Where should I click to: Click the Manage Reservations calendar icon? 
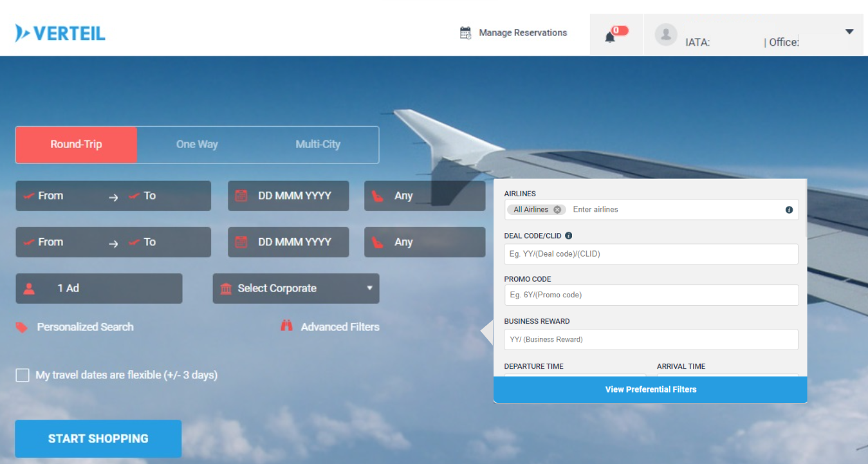pos(465,32)
